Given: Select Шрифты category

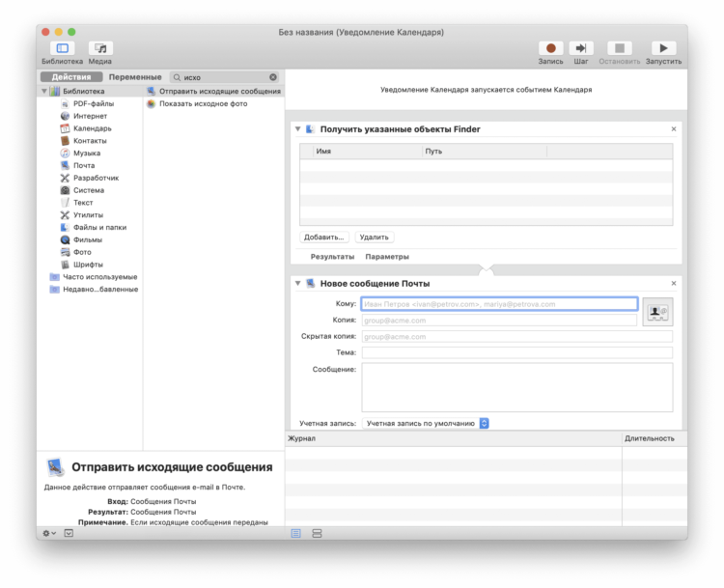Looking at the screenshot, I should click(88, 265).
